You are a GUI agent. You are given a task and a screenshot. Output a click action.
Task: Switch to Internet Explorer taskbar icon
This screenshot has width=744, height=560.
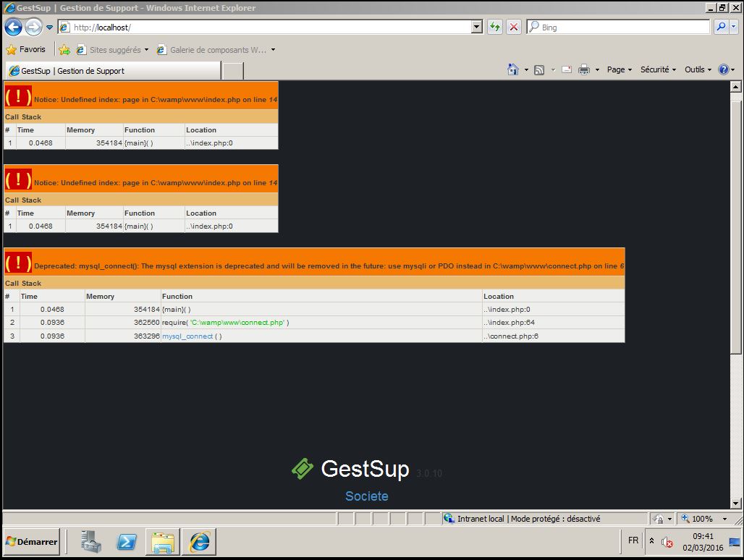coord(200,541)
